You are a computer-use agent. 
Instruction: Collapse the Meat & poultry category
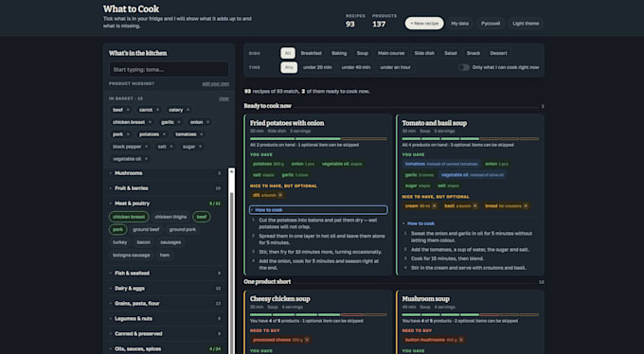(x=166, y=204)
